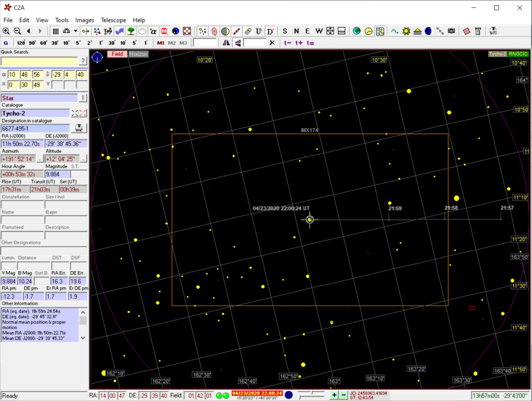Adjust the status bar zoom slider
The width and height of the screenshot is (532, 401).
pos(312,392)
